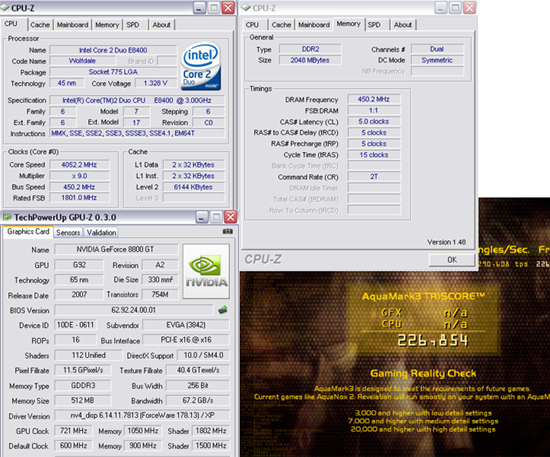Image resolution: width=550 pixels, height=457 pixels.
Task: Click the Instructions MMX, SSE list field
Action: pos(137,133)
